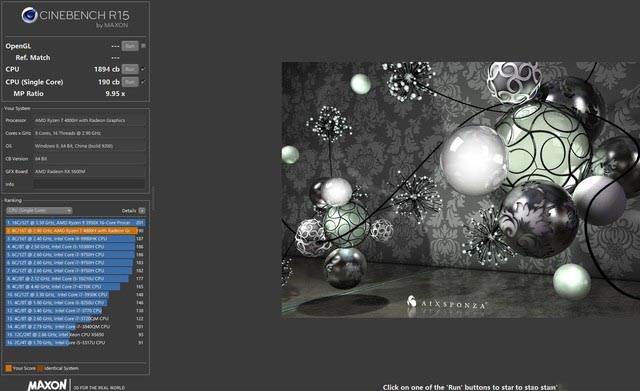Click the MAXON logo at the bottom
Image resolution: width=640 pixels, height=391 pixels.
tap(47, 385)
